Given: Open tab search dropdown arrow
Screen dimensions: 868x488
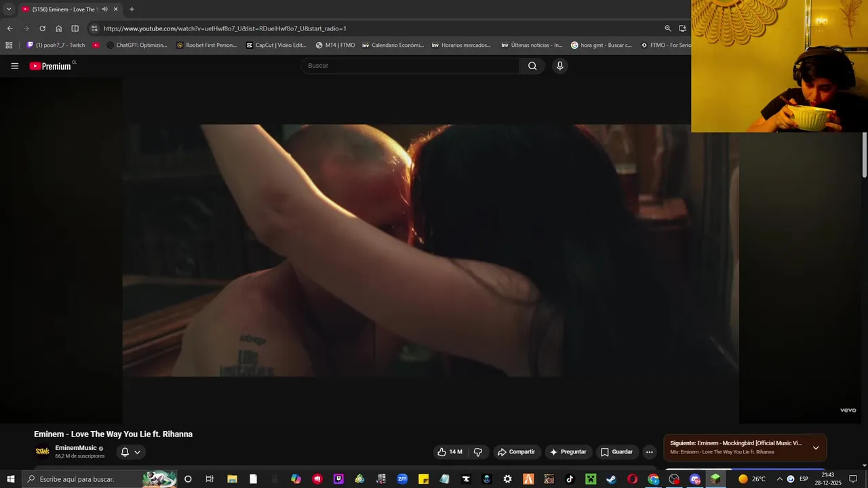Looking at the screenshot, I should [9, 9].
